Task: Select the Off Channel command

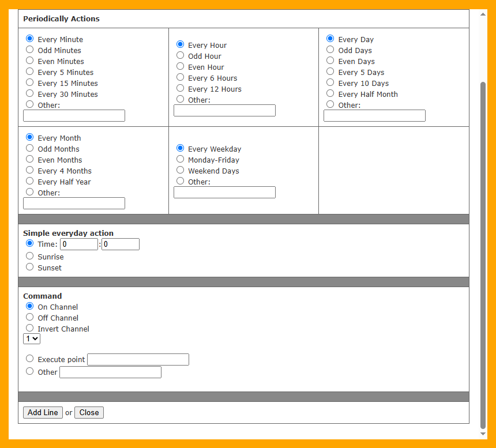Action: (x=30, y=318)
